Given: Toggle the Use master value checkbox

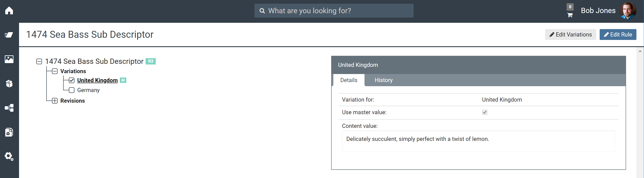Looking at the screenshot, I should pyautogui.click(x=485, y=112).
